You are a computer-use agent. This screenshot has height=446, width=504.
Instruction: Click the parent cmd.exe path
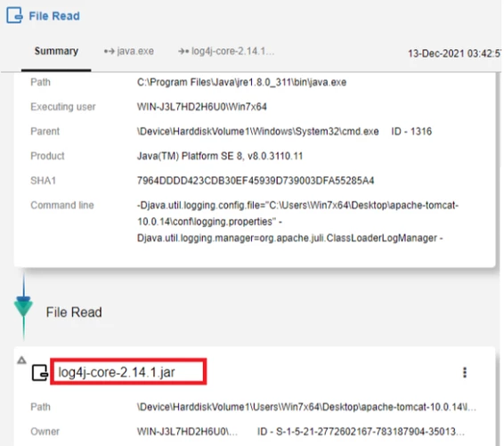[257, 132]
